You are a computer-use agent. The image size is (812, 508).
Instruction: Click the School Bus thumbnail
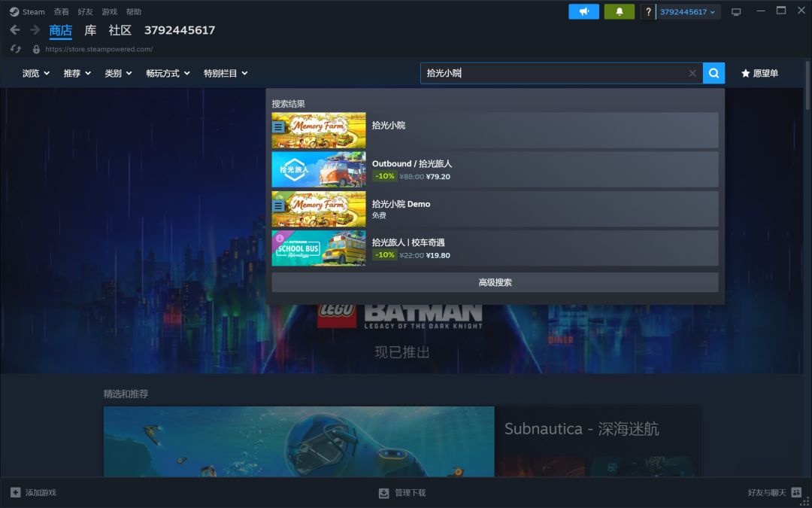pyautogui.click(x=319, y=248)
